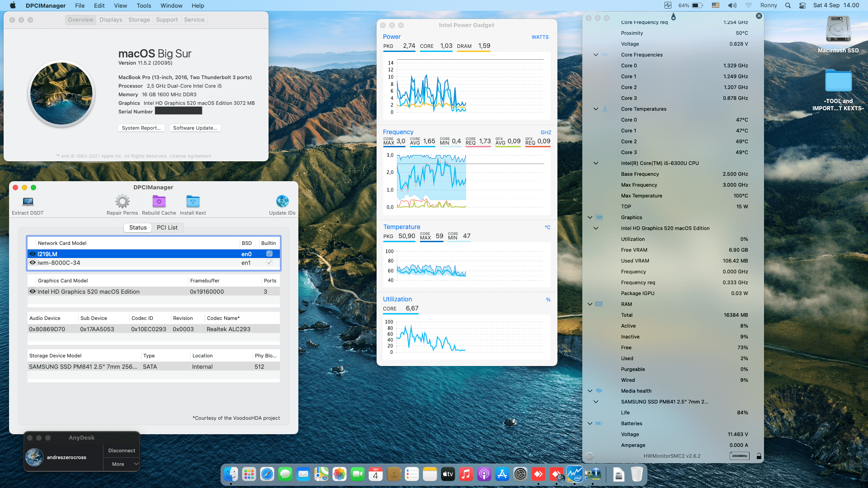Screen dimensions: 868x488
Task: Open Launchpad in the Dock
Action: (x=249, y=474)
